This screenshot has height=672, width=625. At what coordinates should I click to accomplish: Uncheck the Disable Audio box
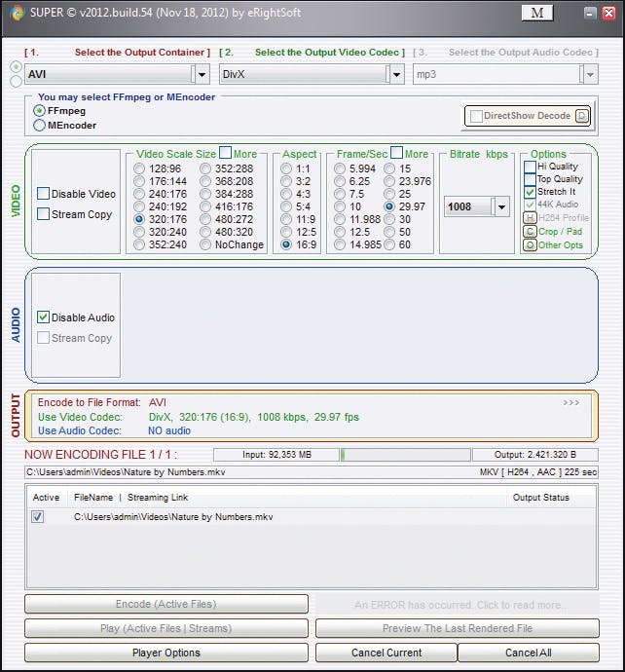pyautogui.click(x=43, y=317)
